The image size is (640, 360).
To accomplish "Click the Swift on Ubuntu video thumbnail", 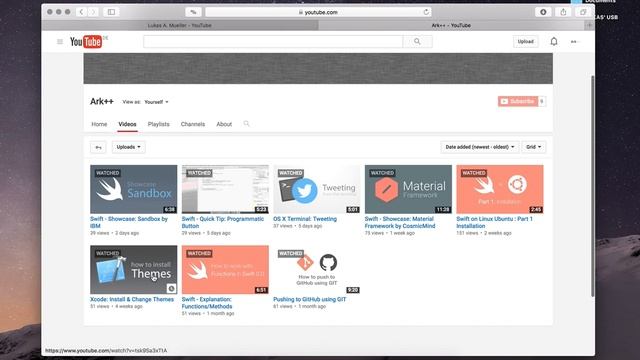I will 500,189.
